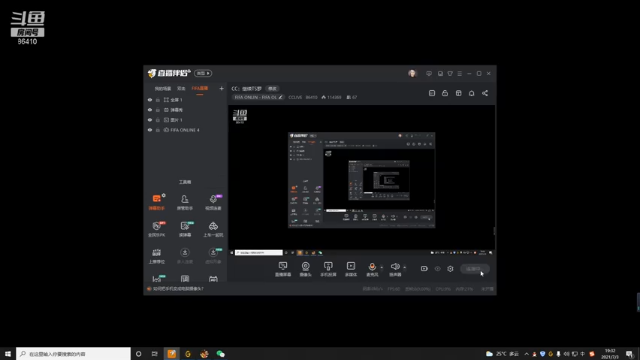Click the nested preview in the canvas
This screenshot has width=640, height=360.
(x=361, y=180)
